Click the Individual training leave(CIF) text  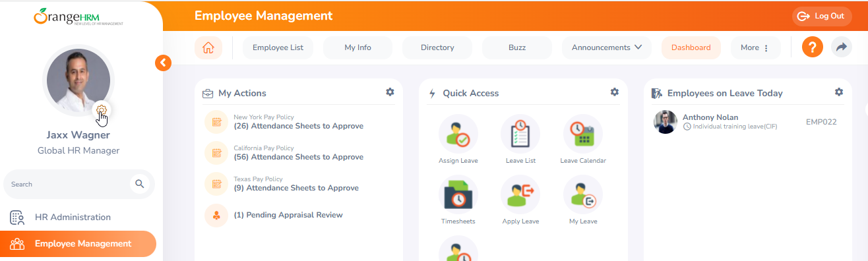pyautogui.click(x=735, y=127)
